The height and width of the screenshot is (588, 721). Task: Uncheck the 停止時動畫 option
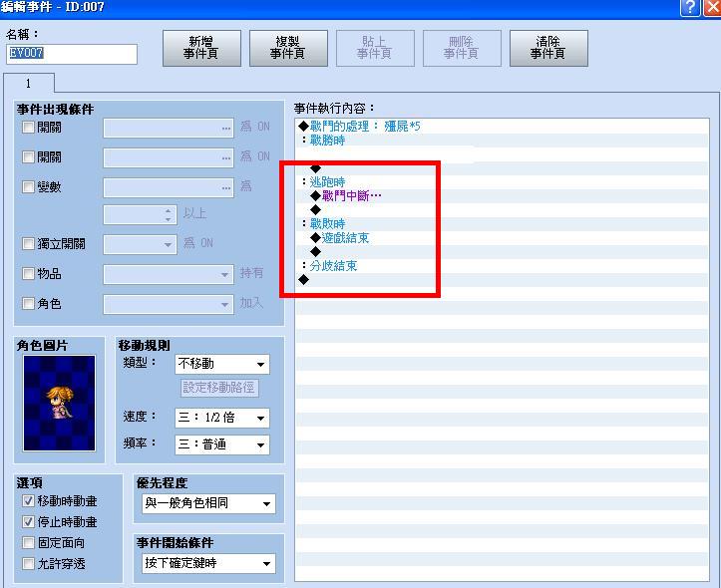[28, 522]
